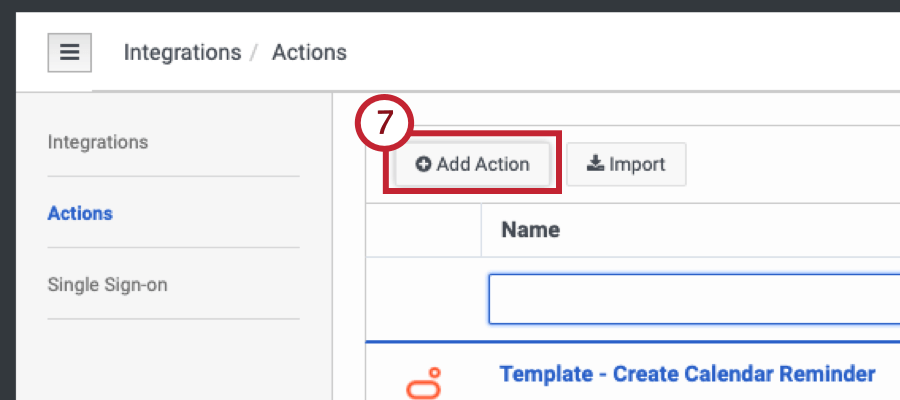This screenshot has width=900, height=400.
Task: Click the plus icon on Add Action
Action: (x=423, y=165)
